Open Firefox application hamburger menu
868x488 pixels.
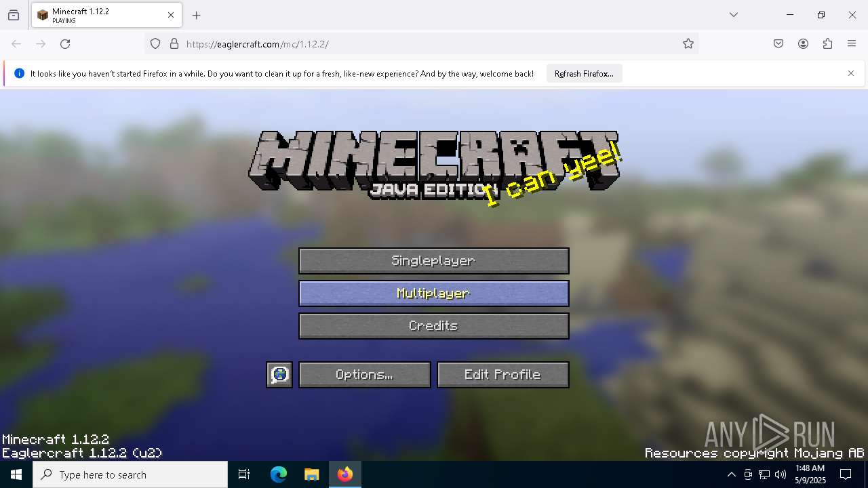click(x=852, y=44)
